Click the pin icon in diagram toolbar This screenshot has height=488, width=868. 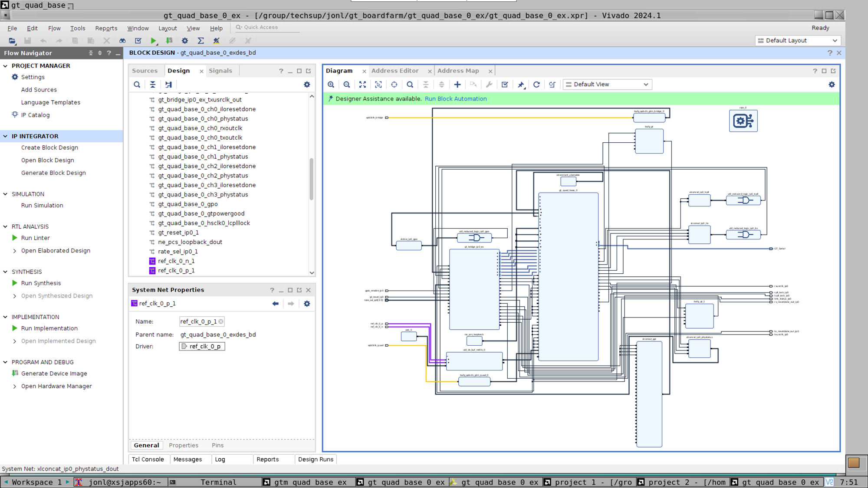pyautogui.click(x=521, y=85)
